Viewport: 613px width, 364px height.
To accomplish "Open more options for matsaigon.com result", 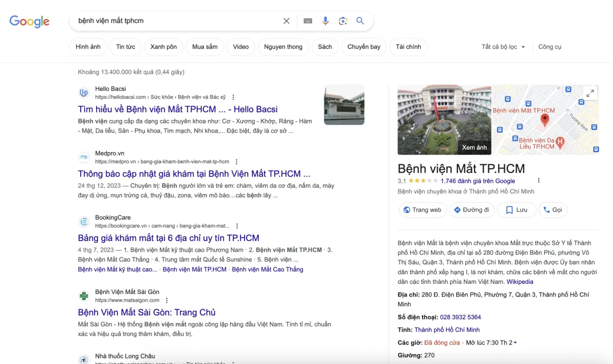I will point(167,301).
